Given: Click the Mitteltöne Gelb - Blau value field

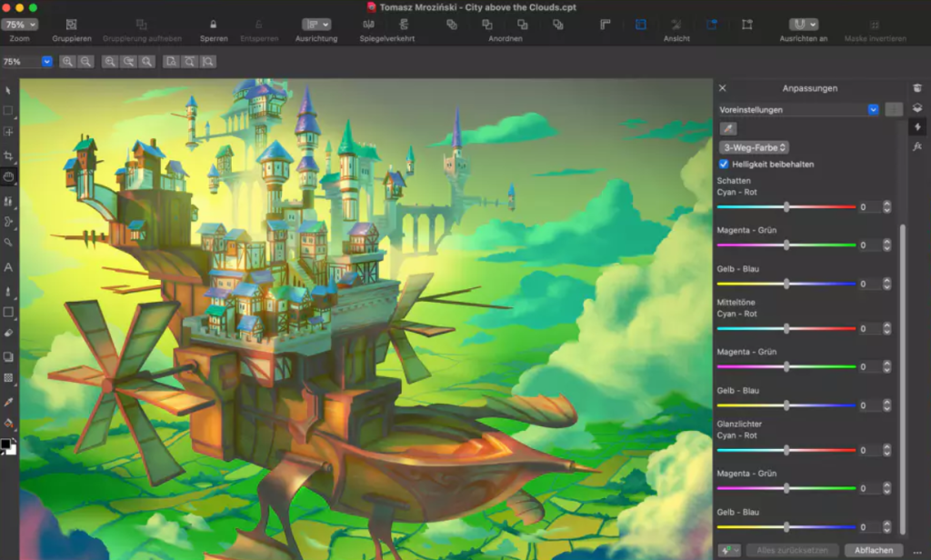Looking at the screenshot, I should click(869, 405).
